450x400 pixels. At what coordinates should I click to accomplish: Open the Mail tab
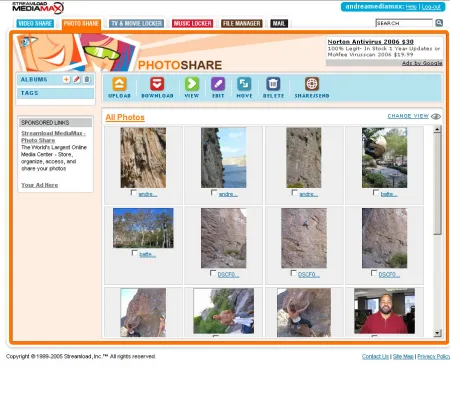point(279,23)
